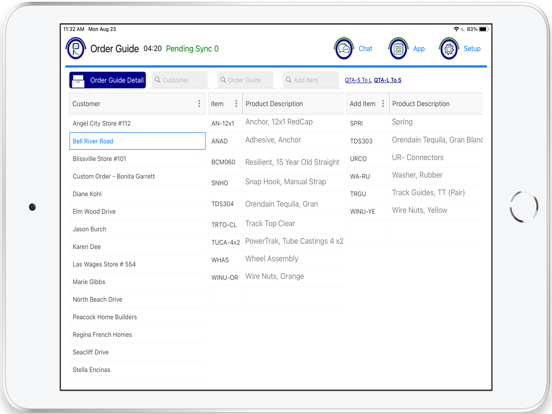
Task: Click description Washer, Rubber
Action: pyautogui.click(x=417, y=175)
